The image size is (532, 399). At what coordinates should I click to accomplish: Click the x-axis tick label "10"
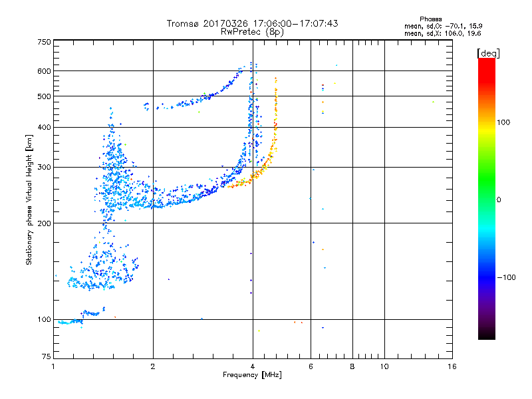[x=384, y=366]
